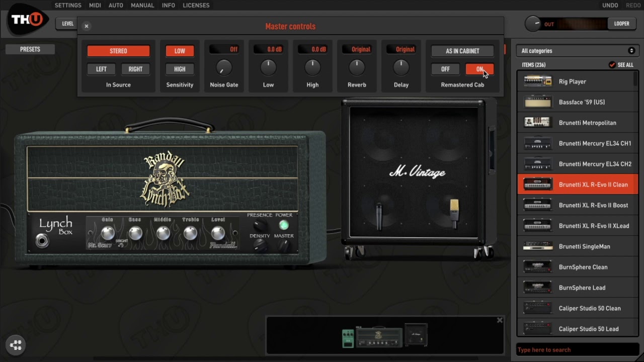644x362 pixels.
Task: Click the Treble knob on the amp
Action: click(x=190, y=233)
